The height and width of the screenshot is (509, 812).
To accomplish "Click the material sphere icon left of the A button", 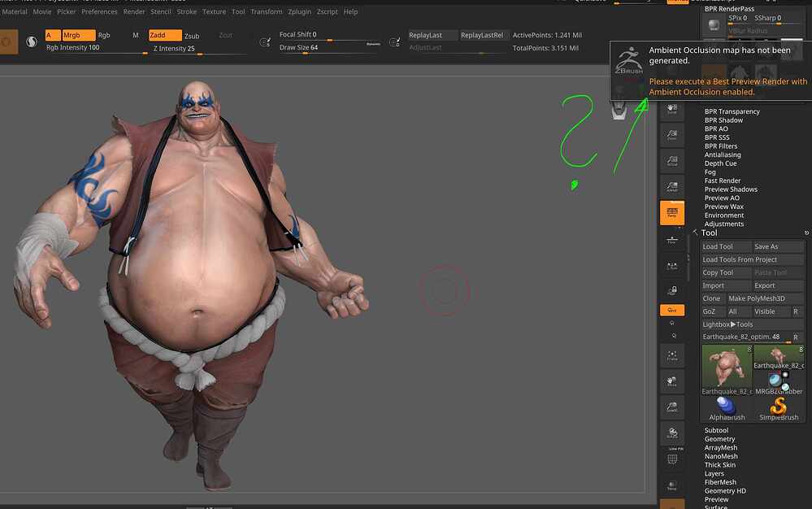I will coord(32,41).
